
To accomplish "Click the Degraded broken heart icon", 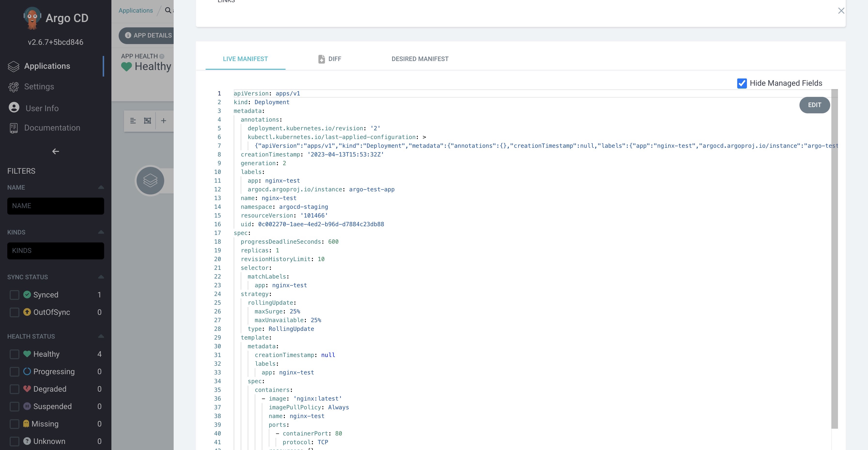I will coord(27,389).
